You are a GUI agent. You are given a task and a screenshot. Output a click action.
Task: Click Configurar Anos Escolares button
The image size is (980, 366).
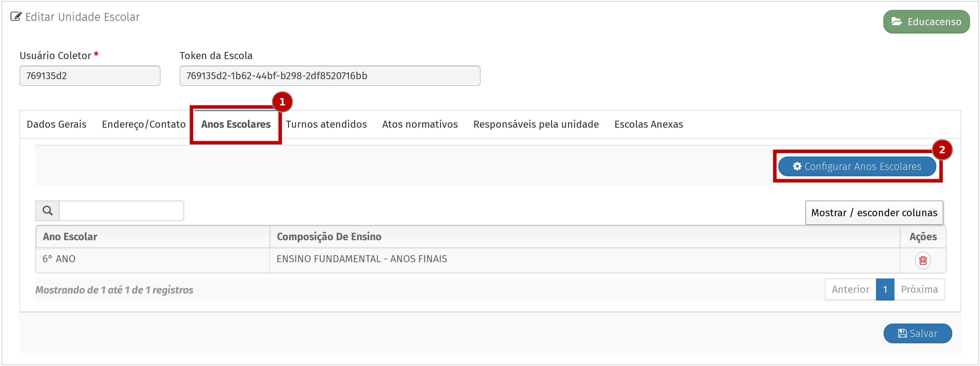pos(857,166)
